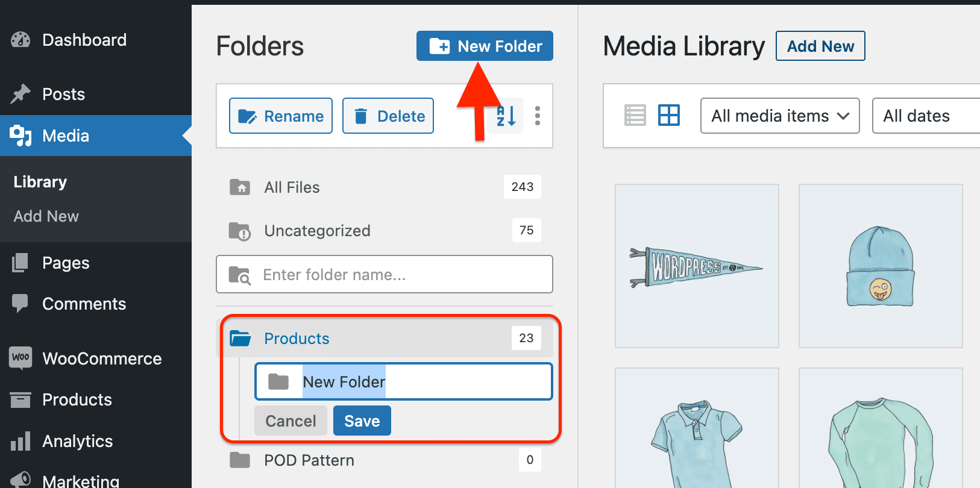Image resolution: width=980 pixels, height=488 pixels.
Task: Open the Media menu in sidebar
Action: coord(64,136)
